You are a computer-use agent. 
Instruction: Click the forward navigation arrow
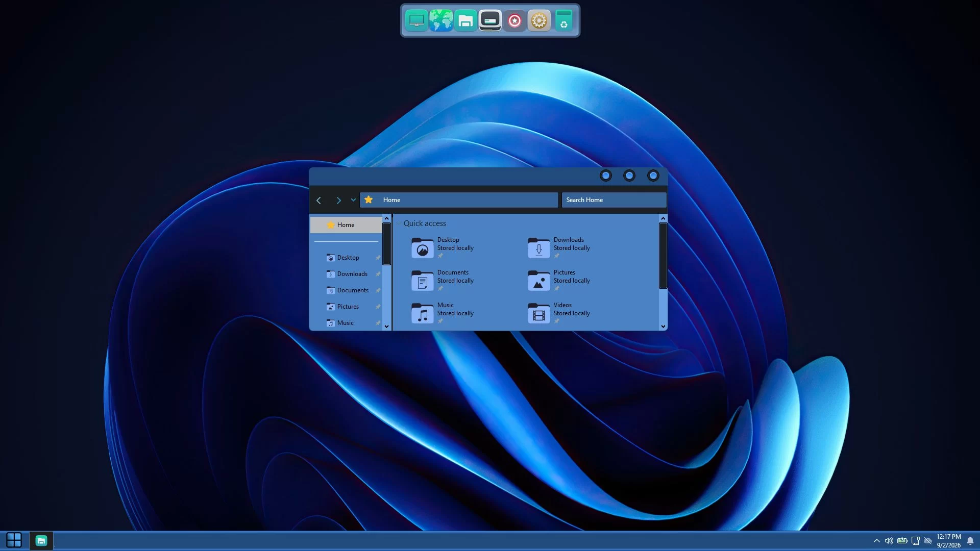point(338,201)
